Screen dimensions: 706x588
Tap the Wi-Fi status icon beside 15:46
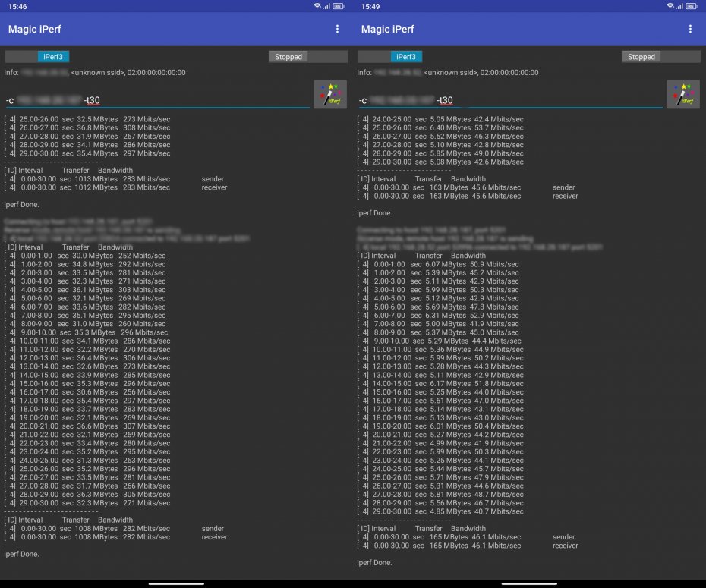(x=317, y=6)
